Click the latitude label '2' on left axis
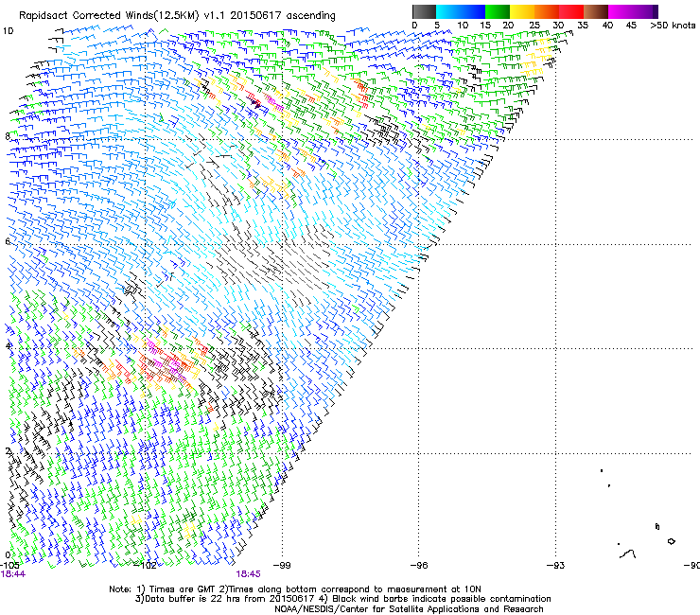 (8, 451)
